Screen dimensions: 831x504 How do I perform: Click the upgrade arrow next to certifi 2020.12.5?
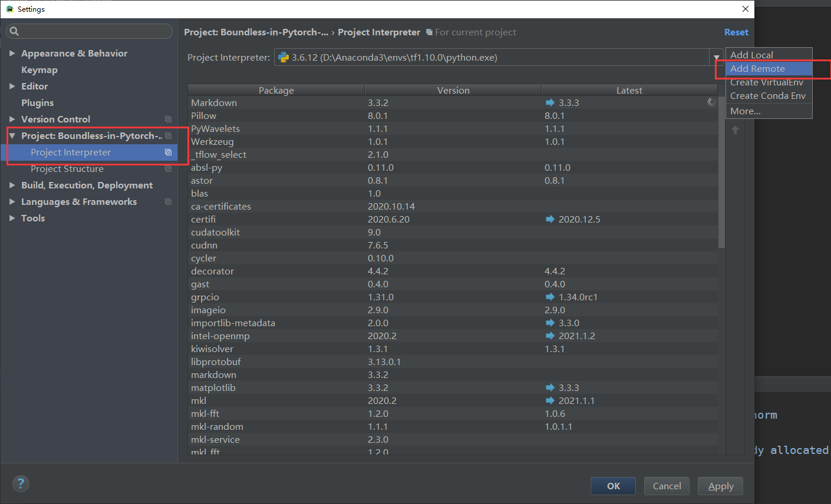pyautogui.click(x=549, y=218)
